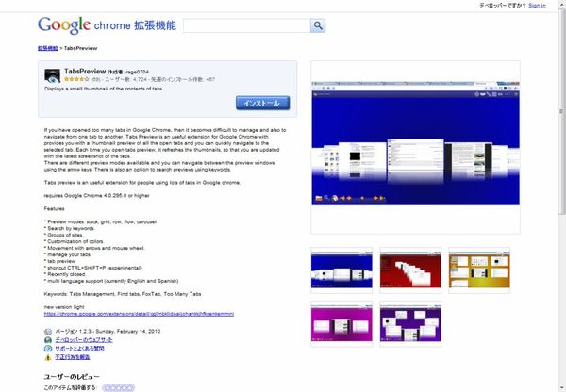
Task: Click the version 1.2.3 date text
Action: pos(108,331)
